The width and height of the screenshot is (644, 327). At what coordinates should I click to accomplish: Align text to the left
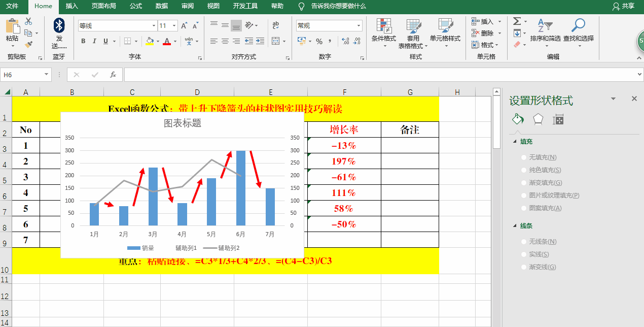coord(214,41)
